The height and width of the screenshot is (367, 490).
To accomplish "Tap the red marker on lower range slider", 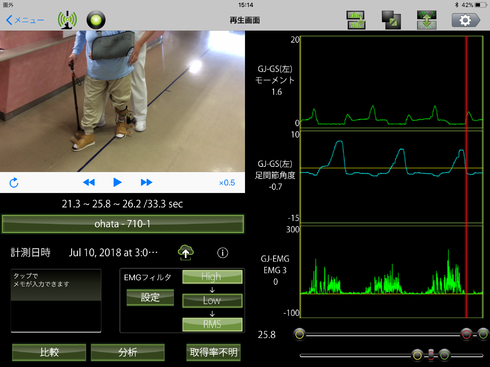I will (x=431, y=355).
